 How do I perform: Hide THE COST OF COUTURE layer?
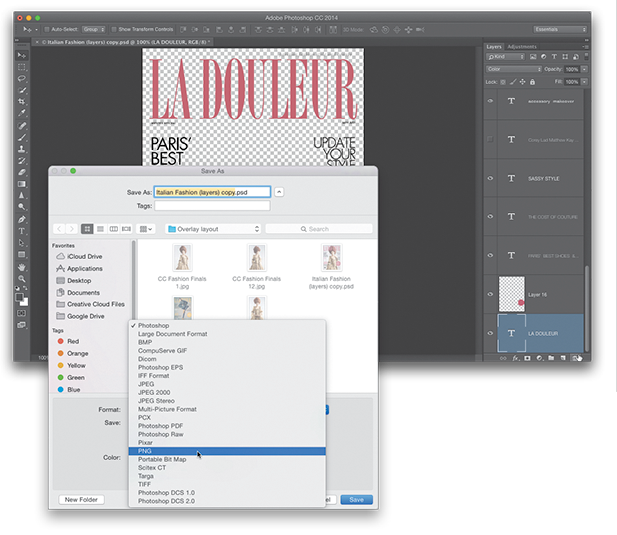pyautogui.click(x=490, y=216)
